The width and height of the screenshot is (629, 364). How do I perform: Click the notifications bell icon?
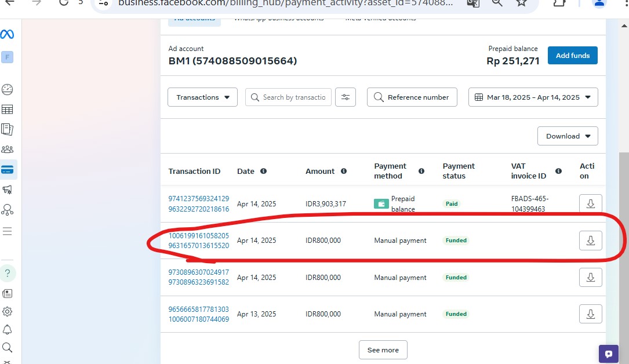coord(8,329)
